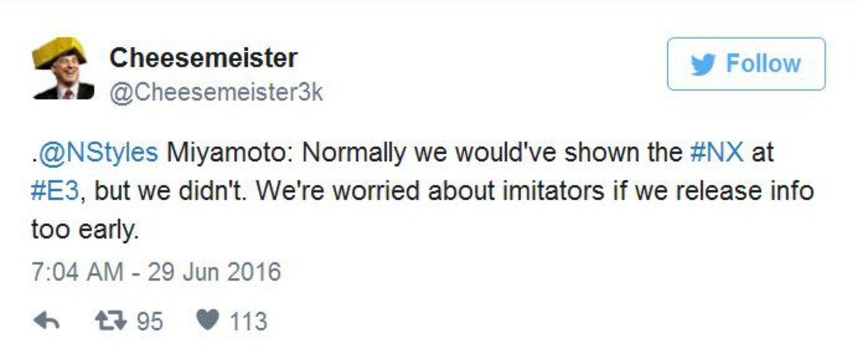Visit the @NStyles mentioned profile

click(98, 152)
